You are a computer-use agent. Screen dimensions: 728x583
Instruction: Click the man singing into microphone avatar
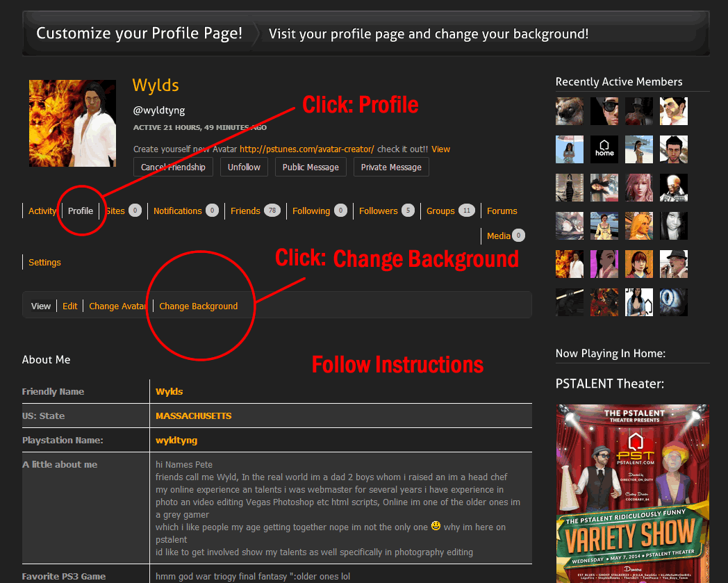(x=673, y=264)
